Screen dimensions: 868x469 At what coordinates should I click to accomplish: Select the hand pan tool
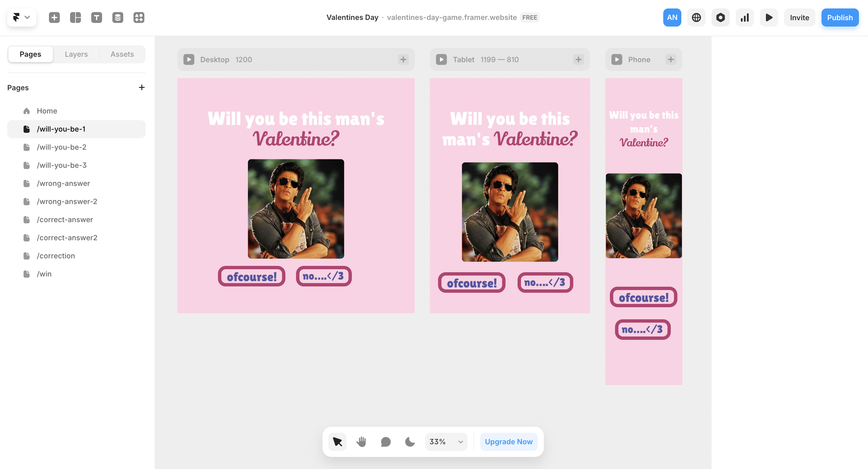[x=362, y=442]
